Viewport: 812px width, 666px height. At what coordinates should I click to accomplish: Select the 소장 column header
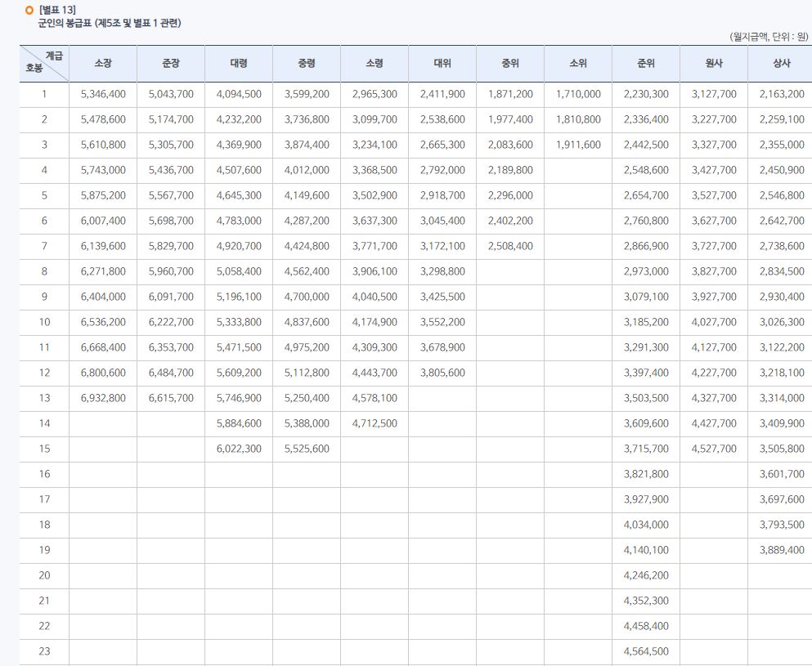[103, 63]
